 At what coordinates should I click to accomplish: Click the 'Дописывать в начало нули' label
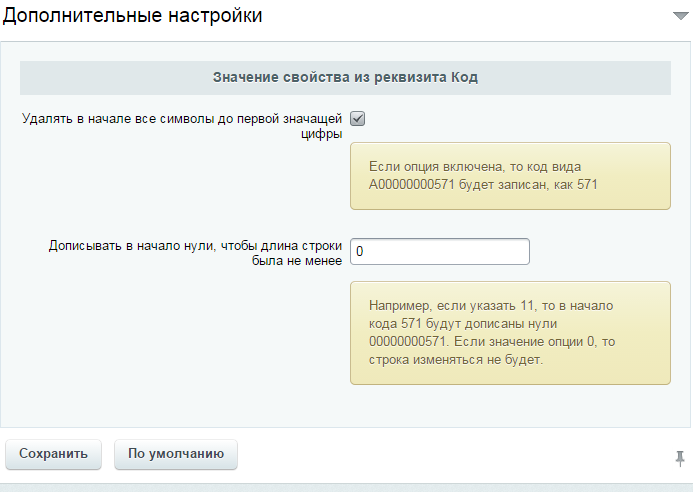[195, 245]
